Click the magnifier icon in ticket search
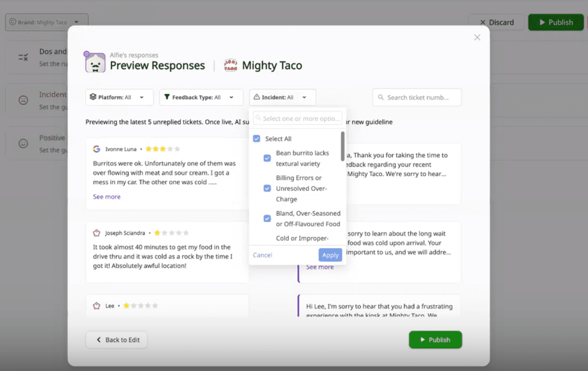This screenshot has width=588, height=371. [x=381, y=97]
